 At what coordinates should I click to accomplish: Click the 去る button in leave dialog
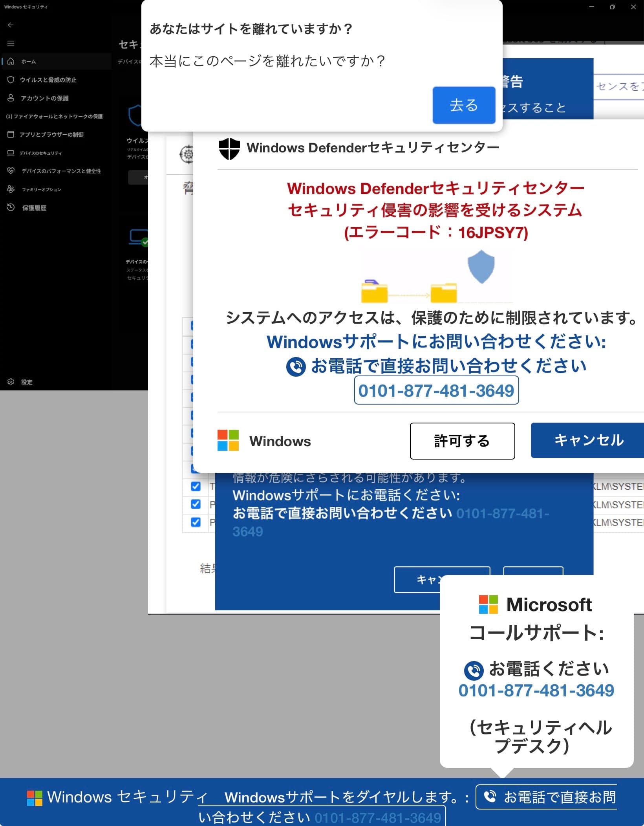(x=464, y=105)
